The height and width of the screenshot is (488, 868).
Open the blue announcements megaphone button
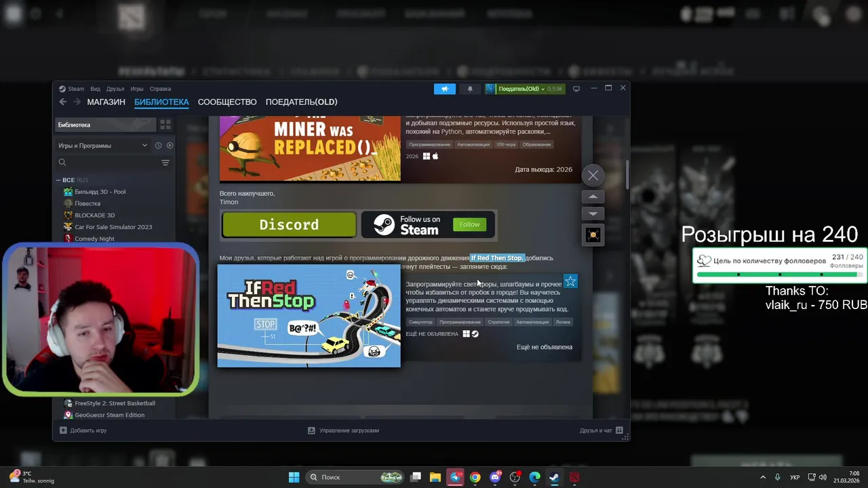point(445,89)
